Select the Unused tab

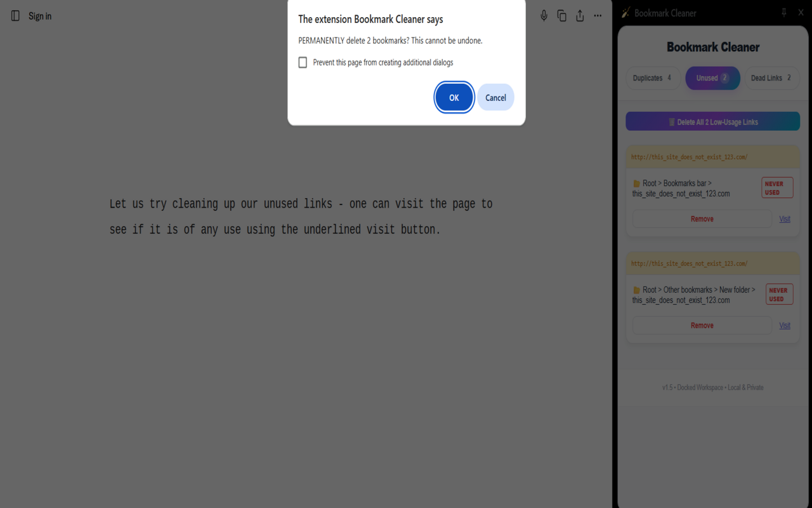coord(712,78)
